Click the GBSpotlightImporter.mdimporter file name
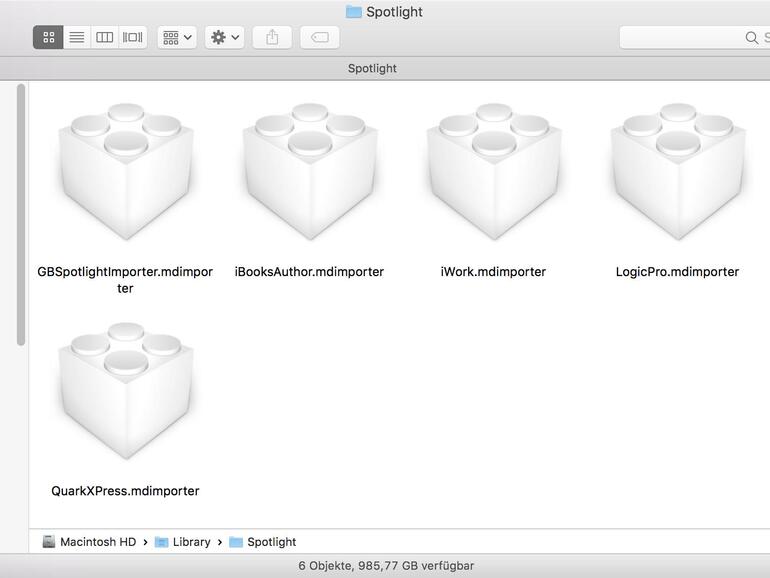 (125, 280)
